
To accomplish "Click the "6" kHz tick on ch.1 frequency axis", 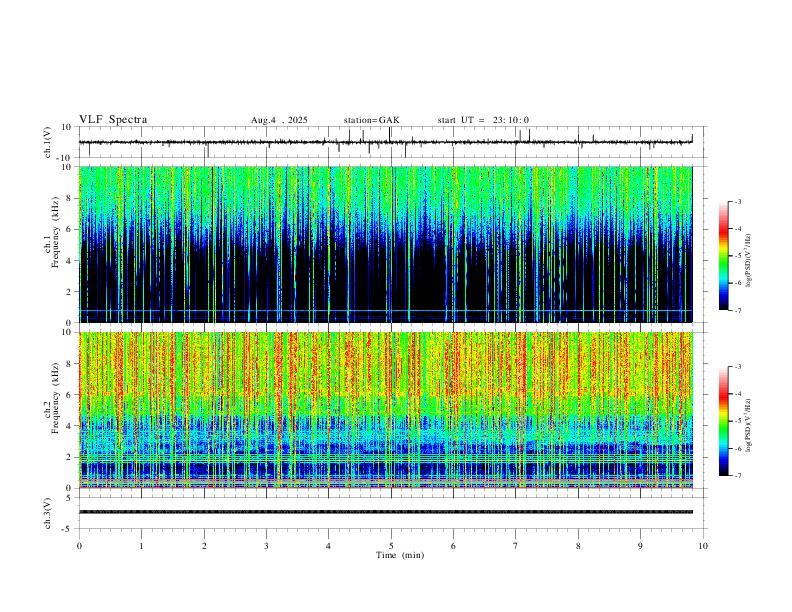I will 70,229.
